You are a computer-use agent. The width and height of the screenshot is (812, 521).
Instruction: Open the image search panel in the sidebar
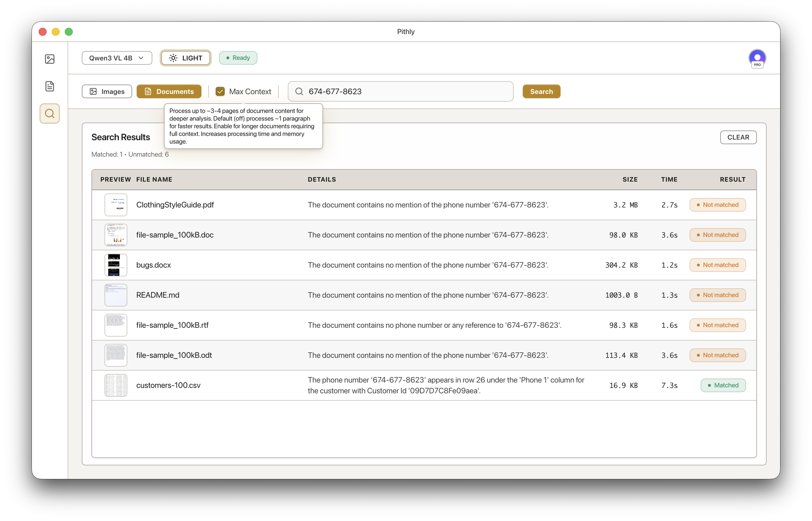(50, 59)
